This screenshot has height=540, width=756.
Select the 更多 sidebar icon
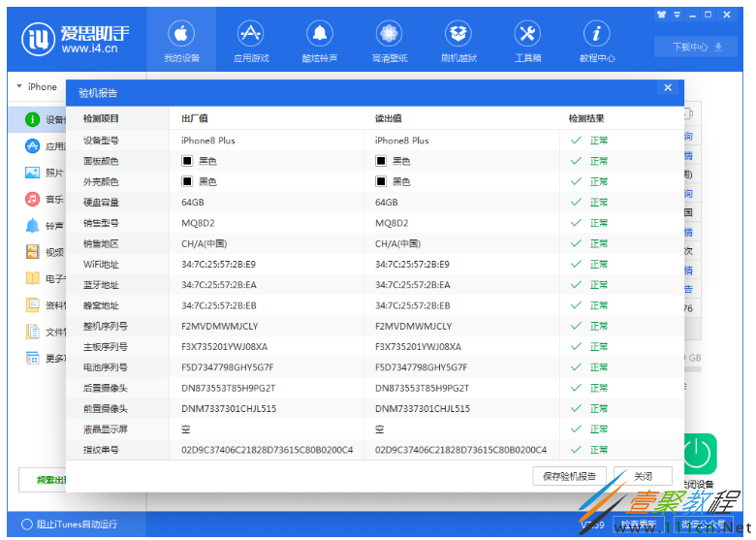point(32,358)
